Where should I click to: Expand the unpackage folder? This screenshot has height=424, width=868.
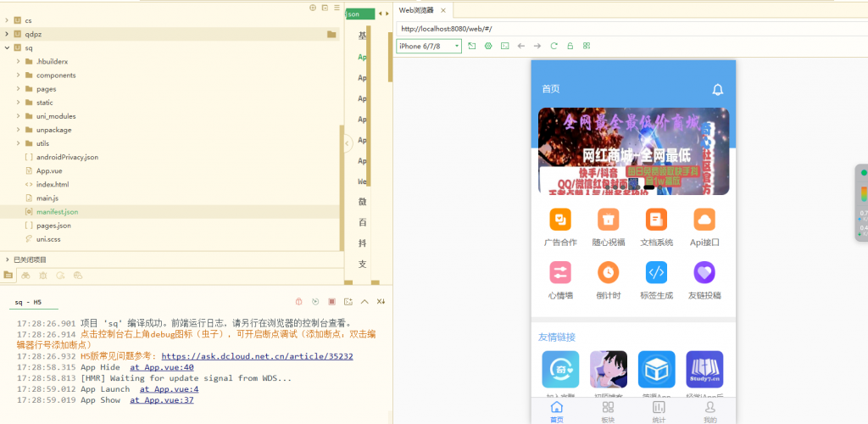pos(19,130)
